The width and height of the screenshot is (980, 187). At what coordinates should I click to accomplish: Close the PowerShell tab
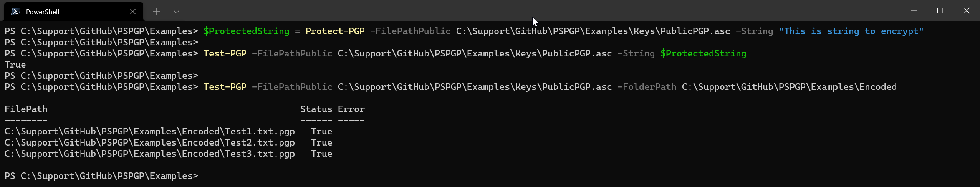(133, 12)
